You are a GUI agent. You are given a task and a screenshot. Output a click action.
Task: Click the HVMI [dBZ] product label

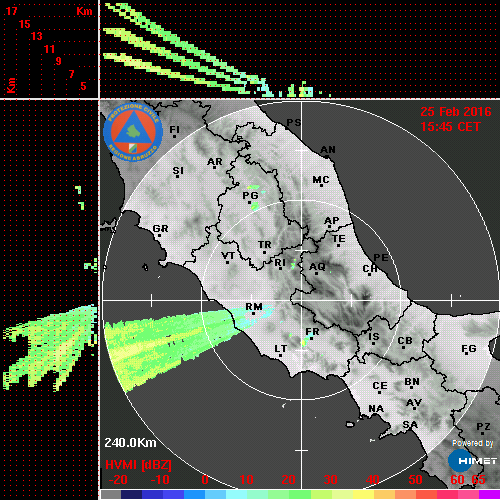(x=138, y=465)
